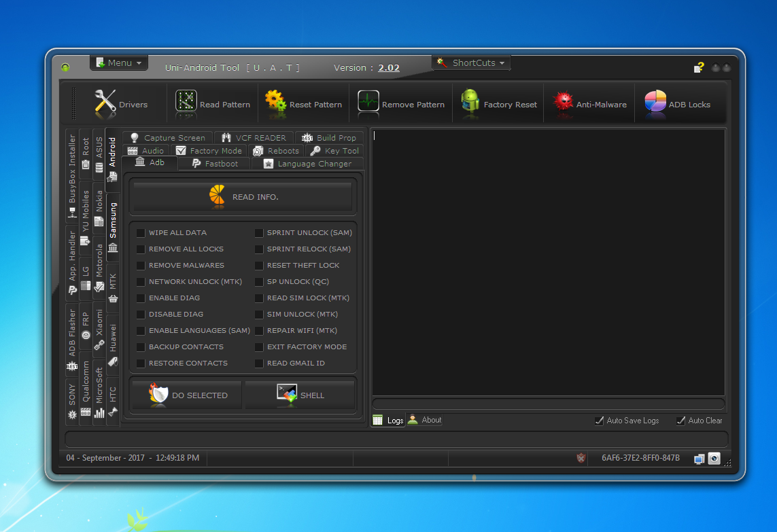Click the Remove Pattern pulse icon
777x532 pixels.
pyautogui.click(x=368, y=101)
